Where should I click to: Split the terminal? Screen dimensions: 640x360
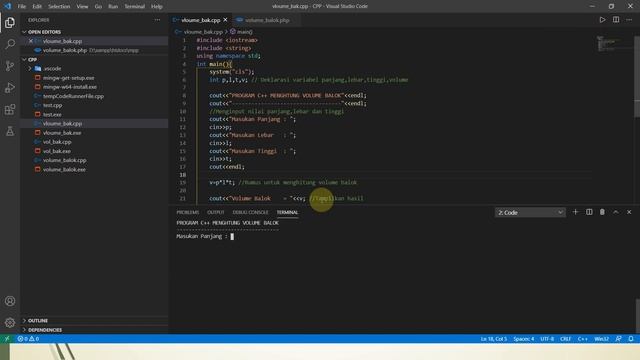tap(589, 212)
